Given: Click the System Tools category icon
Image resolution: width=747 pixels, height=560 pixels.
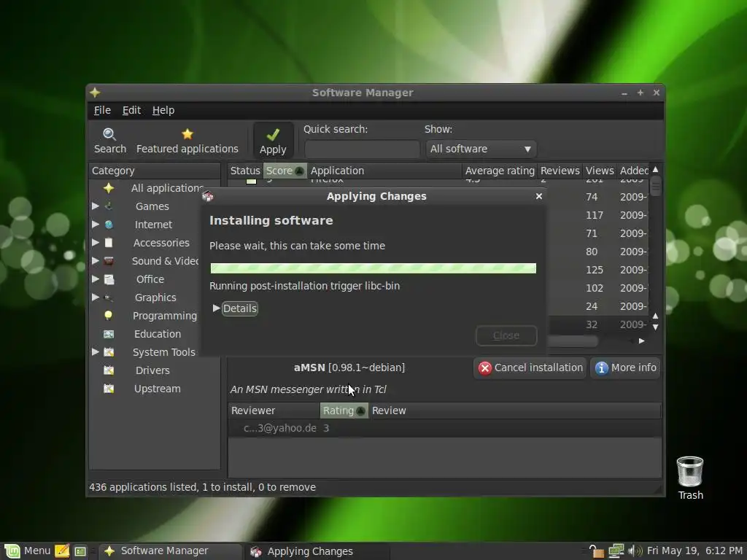Looking at the screenshot, I should (109, 352).
